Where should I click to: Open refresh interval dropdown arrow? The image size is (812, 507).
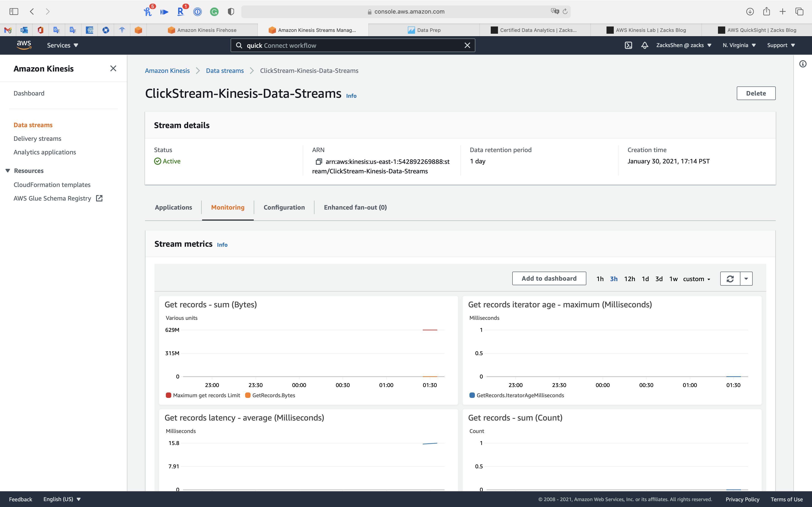746,279
